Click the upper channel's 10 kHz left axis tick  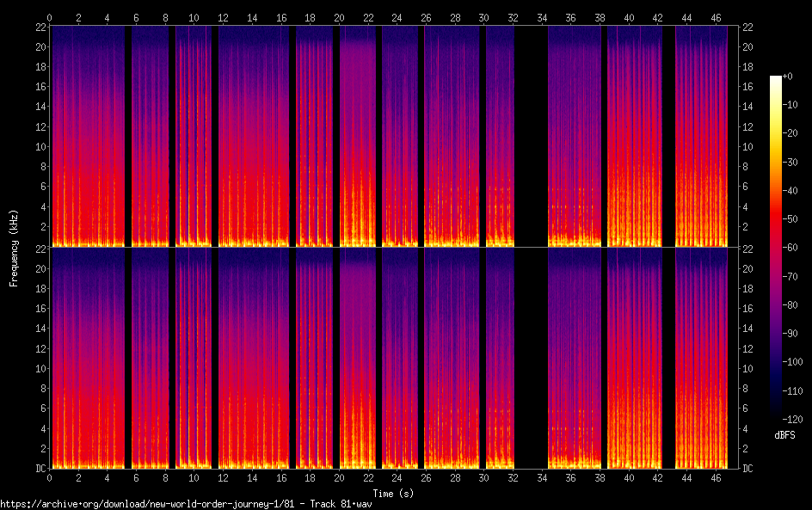39,146
